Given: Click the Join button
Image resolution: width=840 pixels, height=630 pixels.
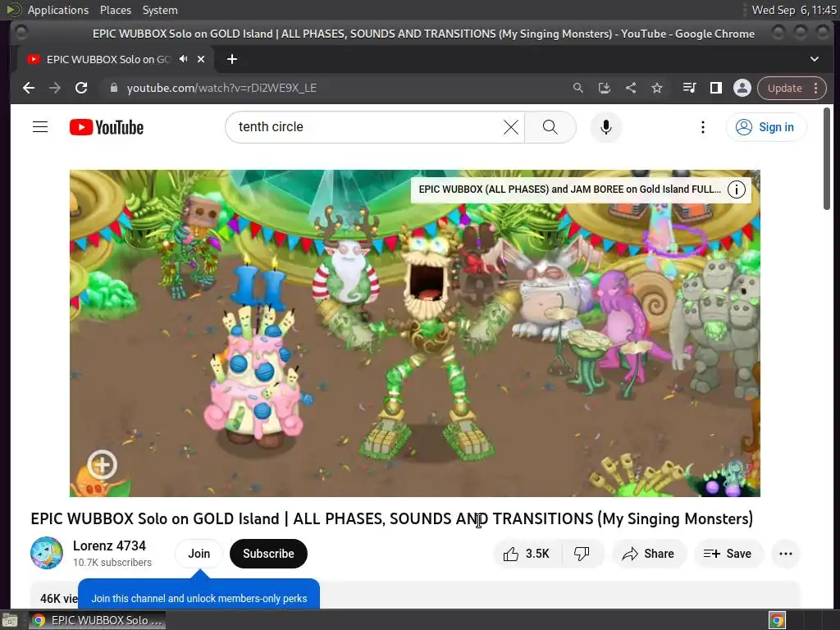Looking at the screenshot, I should 199,554.
